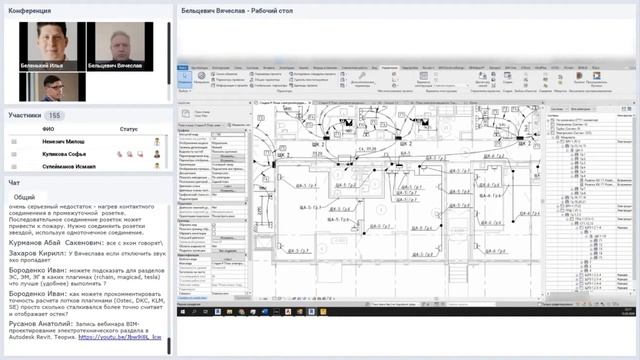
Task: Toggle checkbox beside Куликова Софья
Action: (x=14, y=154)
